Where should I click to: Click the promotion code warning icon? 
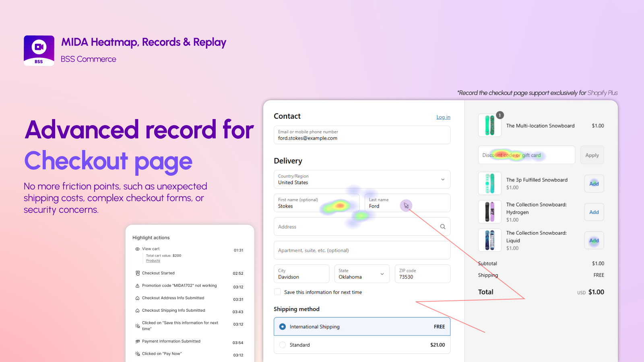click(137, 286)
